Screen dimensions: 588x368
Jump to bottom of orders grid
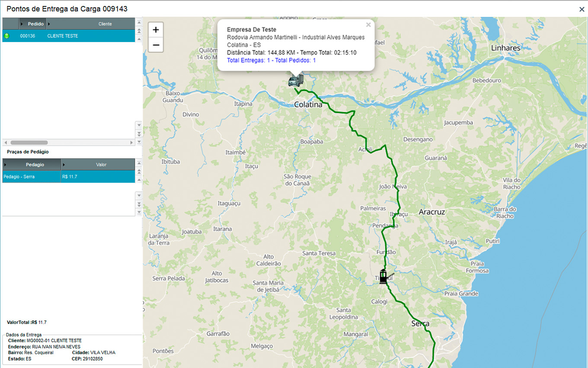pos(139,142)
